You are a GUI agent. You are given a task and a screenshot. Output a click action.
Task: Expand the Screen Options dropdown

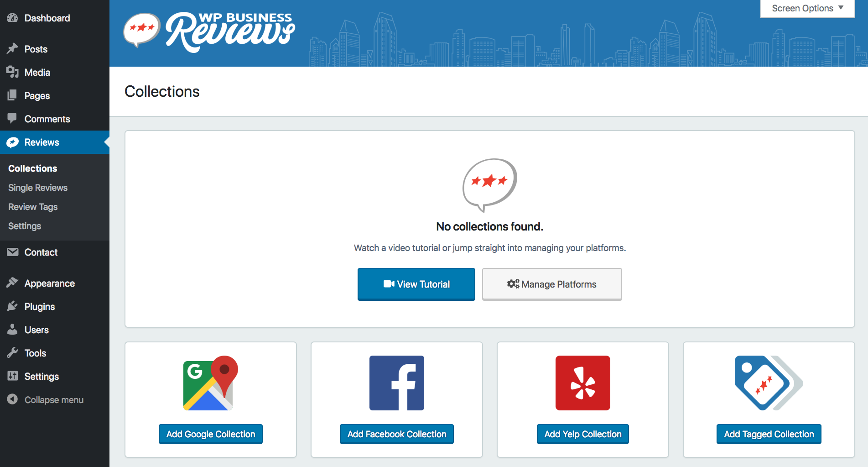[x=807, y=8]
